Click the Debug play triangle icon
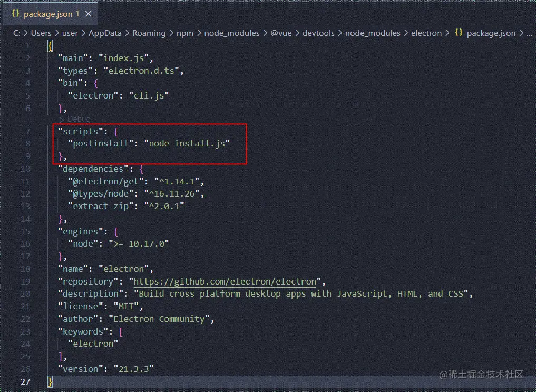The height and width of the screenshot is (392, 536). pos(62,120)
